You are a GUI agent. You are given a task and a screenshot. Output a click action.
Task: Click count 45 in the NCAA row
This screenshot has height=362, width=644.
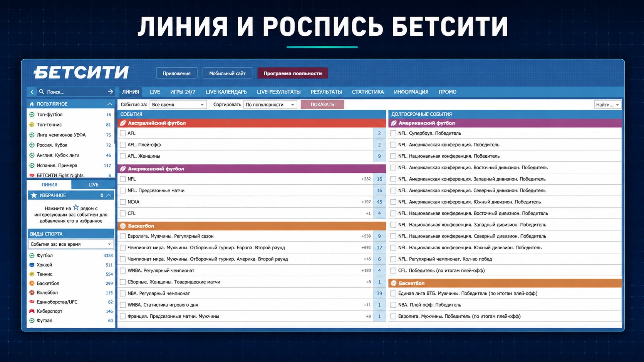point(379,202)
